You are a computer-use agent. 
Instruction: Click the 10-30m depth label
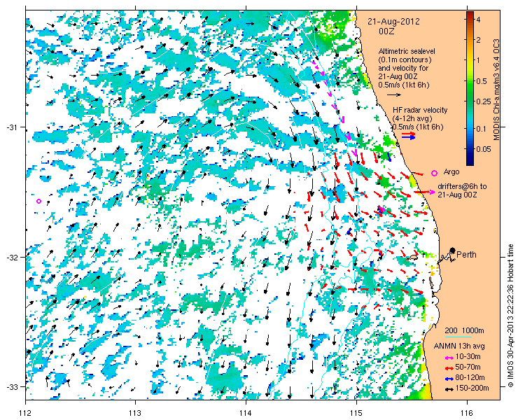(x=468, y=356)
